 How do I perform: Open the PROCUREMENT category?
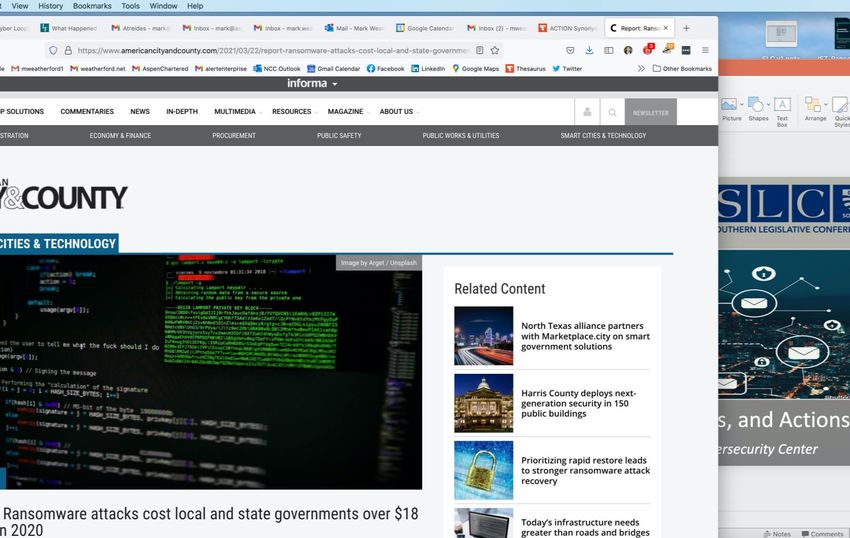tap(234, 136)
